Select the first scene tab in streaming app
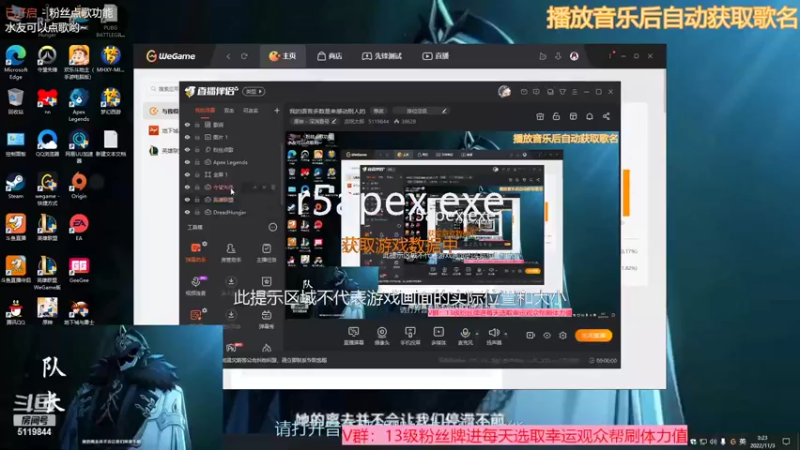This screenshot has width=800, height=450. click(x=205, y=110)
